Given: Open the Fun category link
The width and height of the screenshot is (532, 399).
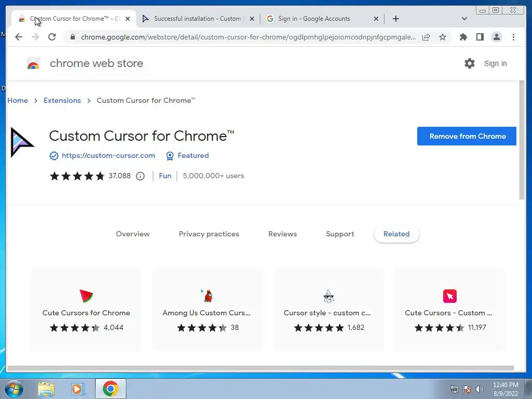Looking at the screenshot, I should (165, 176).
